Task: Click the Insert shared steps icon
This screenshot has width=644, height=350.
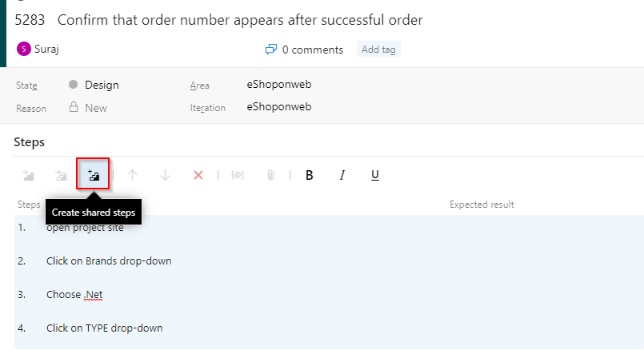Action: pyautogui.click(x=61, y=175)
